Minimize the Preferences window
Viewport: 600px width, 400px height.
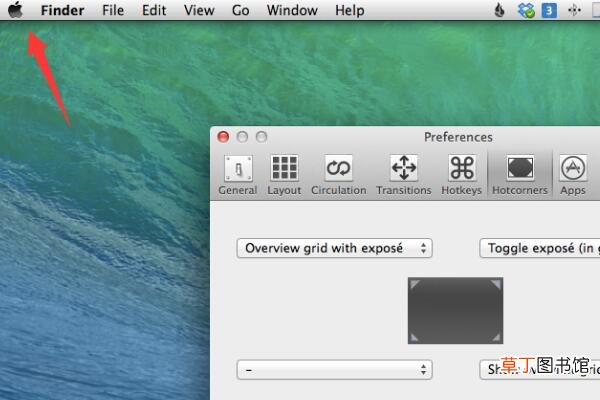click(x=242, y=137)
